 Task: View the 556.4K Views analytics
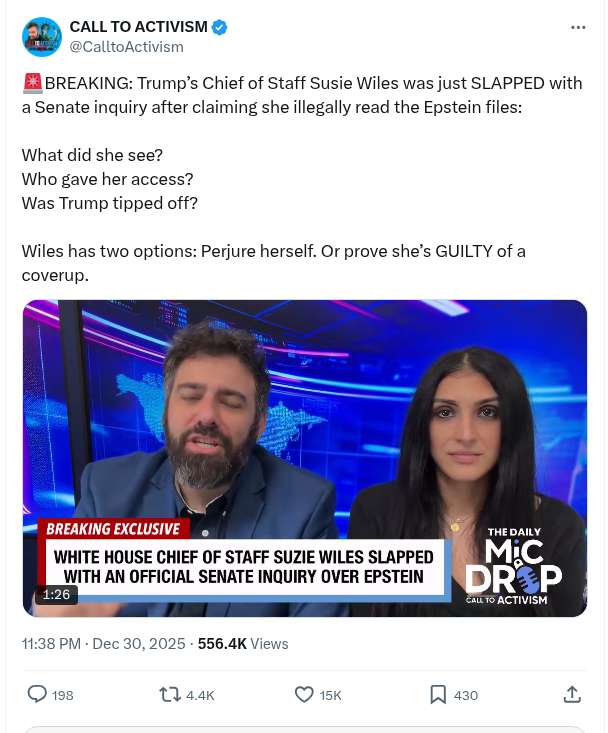pos(243,644)
